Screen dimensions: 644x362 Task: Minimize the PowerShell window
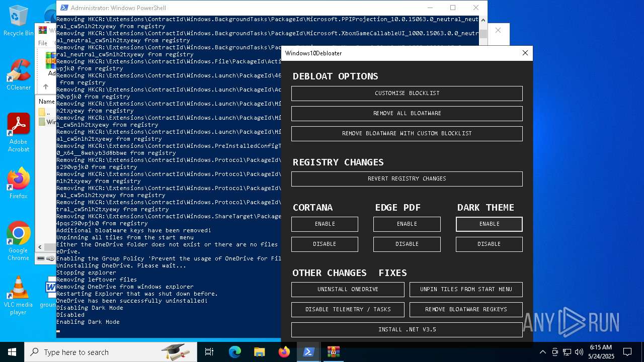click(430, 8)
